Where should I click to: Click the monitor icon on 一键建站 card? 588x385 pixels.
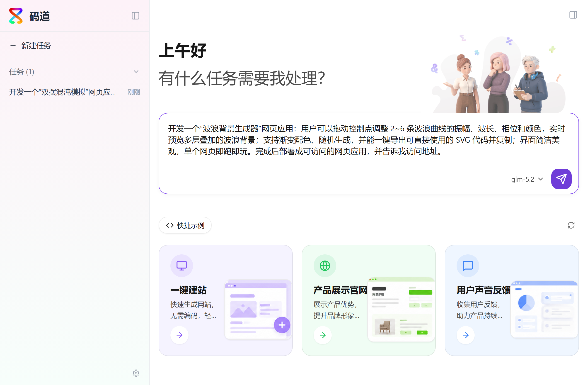coord(181,266)
